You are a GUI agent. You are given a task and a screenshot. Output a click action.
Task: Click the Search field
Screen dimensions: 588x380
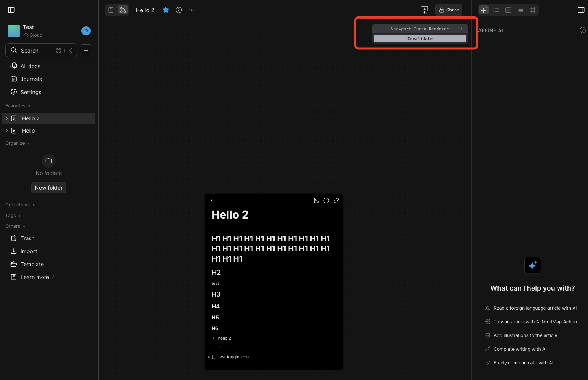pos(41,50)
